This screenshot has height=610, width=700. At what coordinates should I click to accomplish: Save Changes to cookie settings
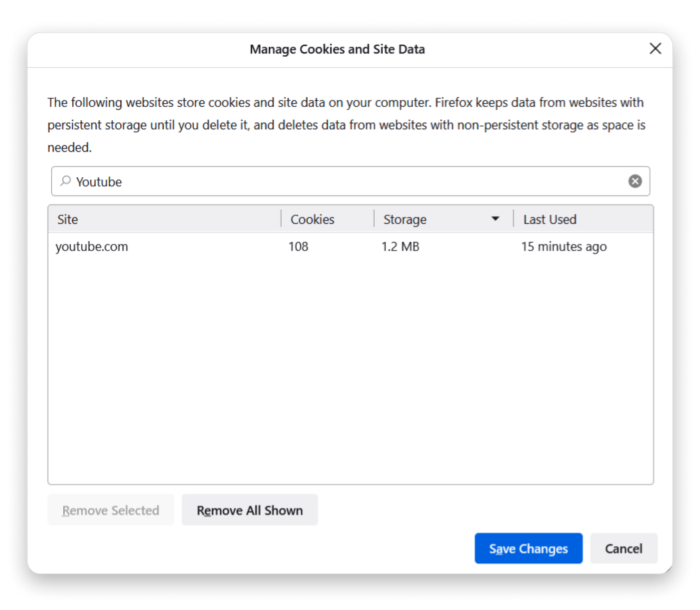click(x=529, y=548)
